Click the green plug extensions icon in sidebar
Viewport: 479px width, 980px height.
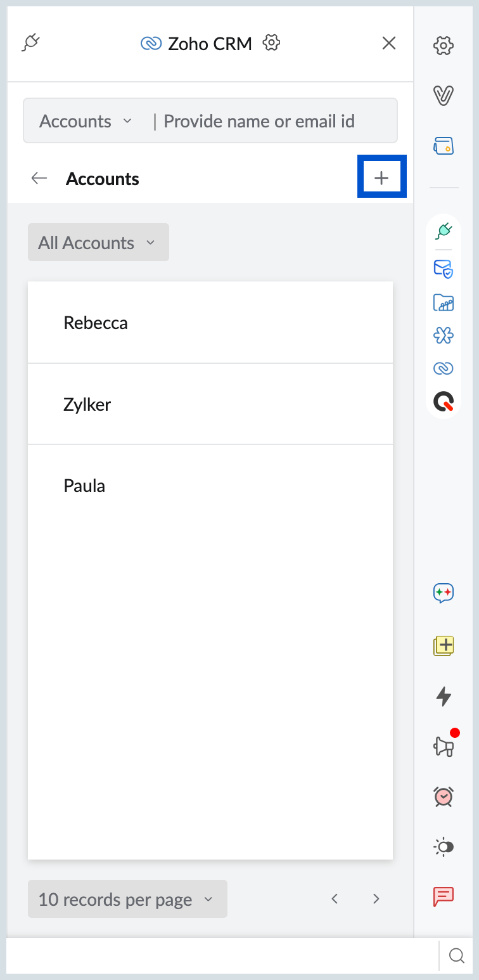(444, 231)
